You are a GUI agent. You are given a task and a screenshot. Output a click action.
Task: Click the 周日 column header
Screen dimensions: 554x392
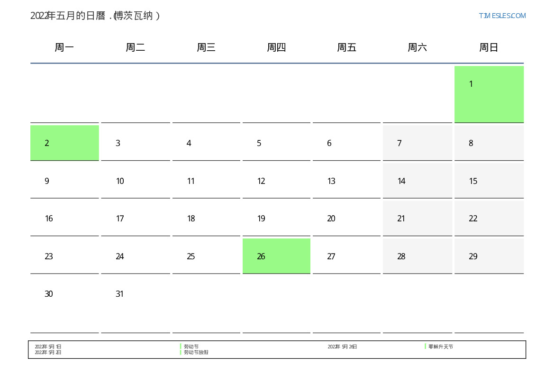[489, 47]
